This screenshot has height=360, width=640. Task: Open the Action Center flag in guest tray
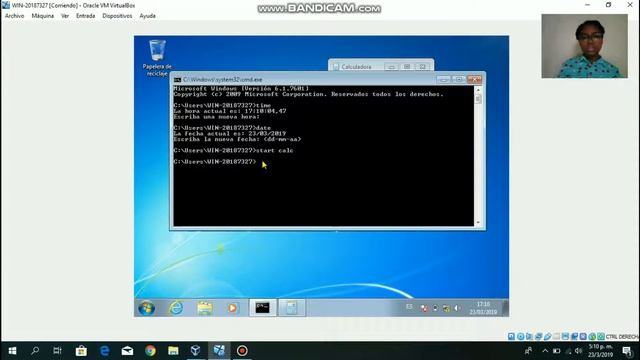424,309
